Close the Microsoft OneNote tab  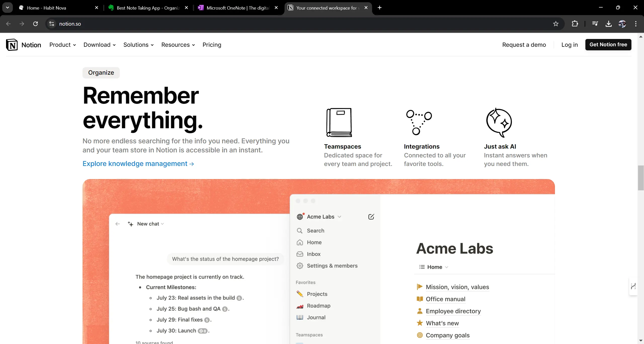(276, 8)
